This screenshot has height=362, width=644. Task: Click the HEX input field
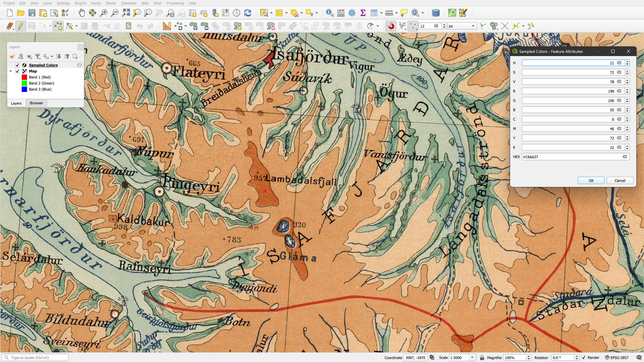575,157
